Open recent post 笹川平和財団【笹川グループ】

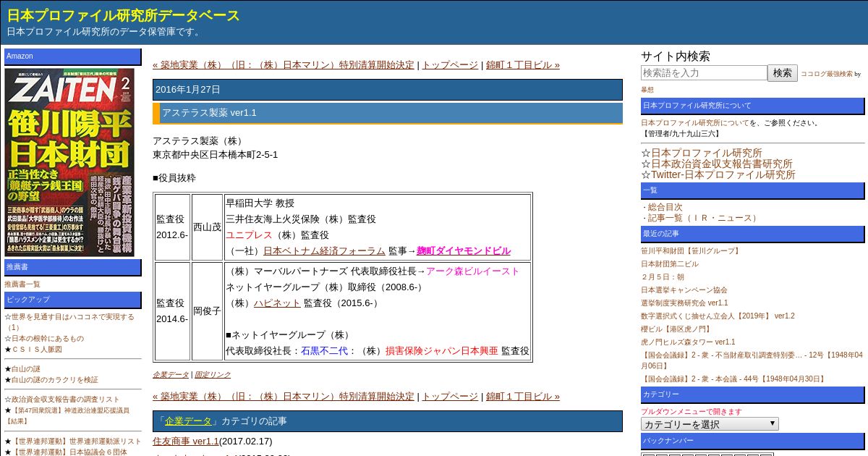[691, 251]
